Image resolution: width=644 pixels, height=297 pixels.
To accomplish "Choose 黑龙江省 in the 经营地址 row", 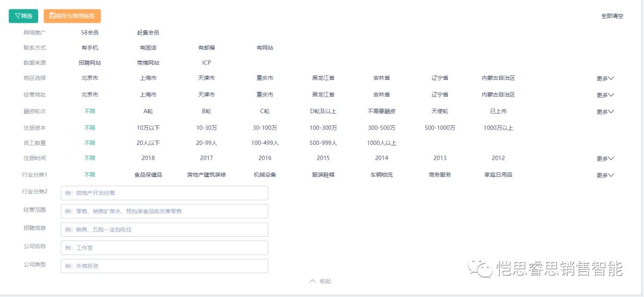I will pos(323,94).
